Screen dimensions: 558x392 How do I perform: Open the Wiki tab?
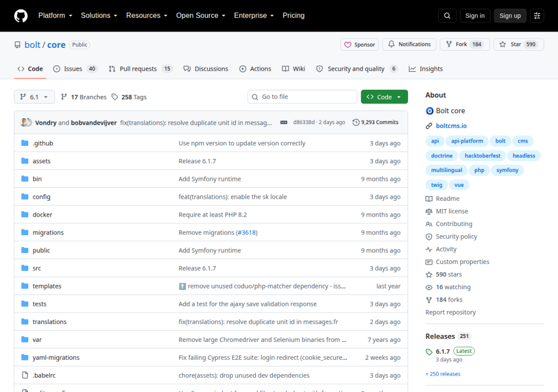point(294,69)
